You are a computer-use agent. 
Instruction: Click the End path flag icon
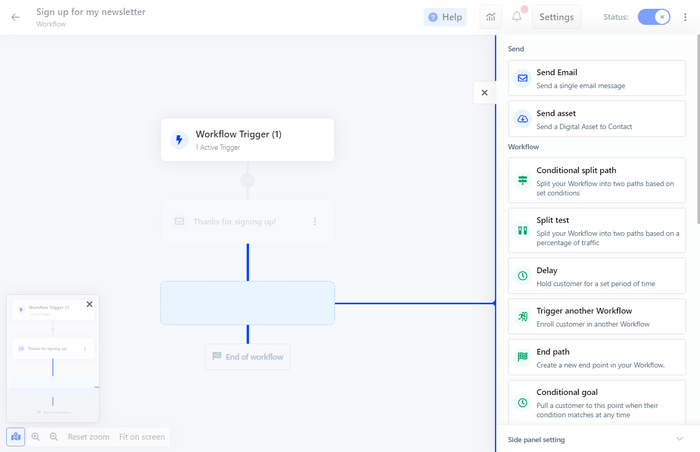pos(522,357)
